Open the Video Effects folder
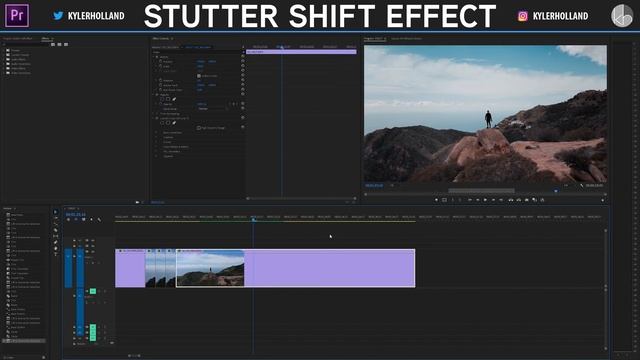The height and width of the screenshot is (360, 640). pos(18,69)
